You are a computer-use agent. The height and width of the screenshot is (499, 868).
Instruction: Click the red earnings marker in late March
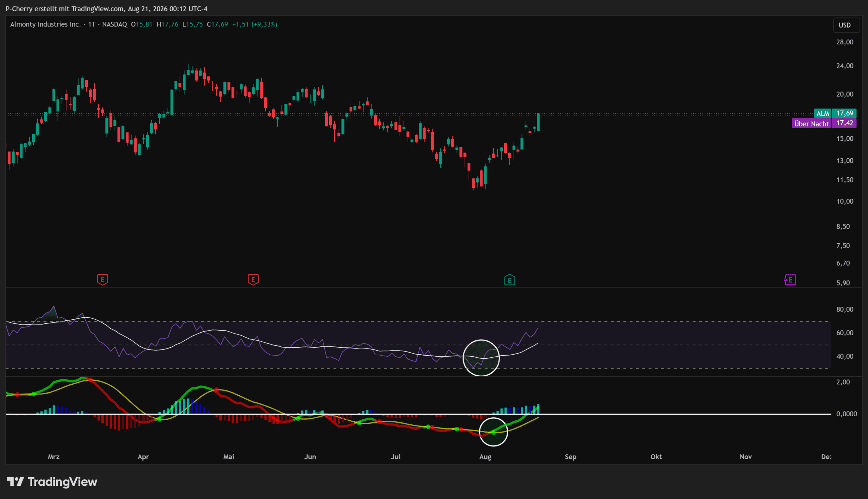pyautogui.click(x=102, y=280)
